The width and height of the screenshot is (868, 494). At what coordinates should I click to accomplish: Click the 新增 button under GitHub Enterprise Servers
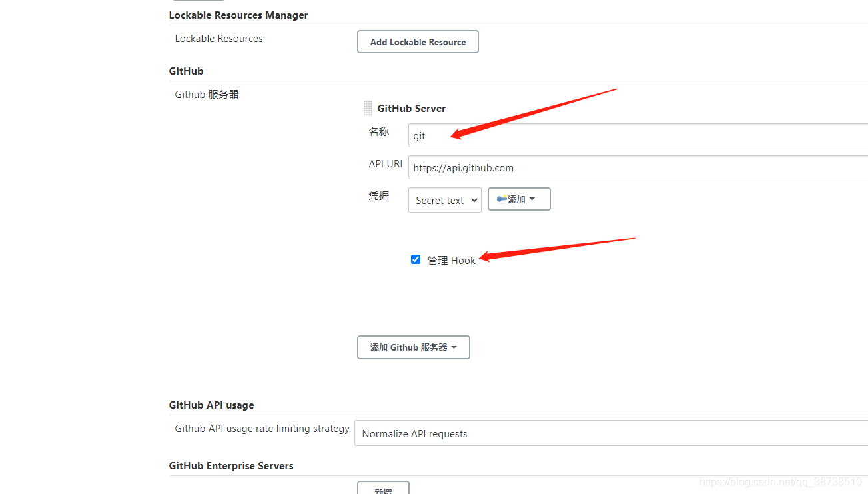[x=383, y=488]
